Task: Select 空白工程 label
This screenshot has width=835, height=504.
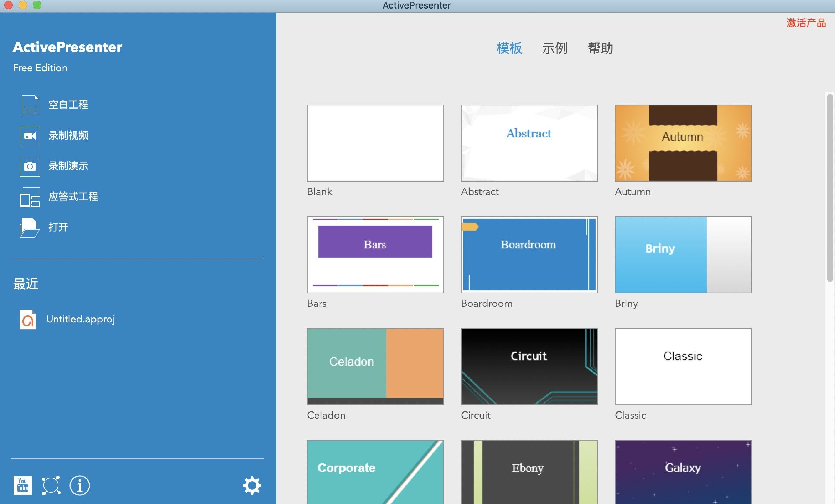Action: click(68, 105)
